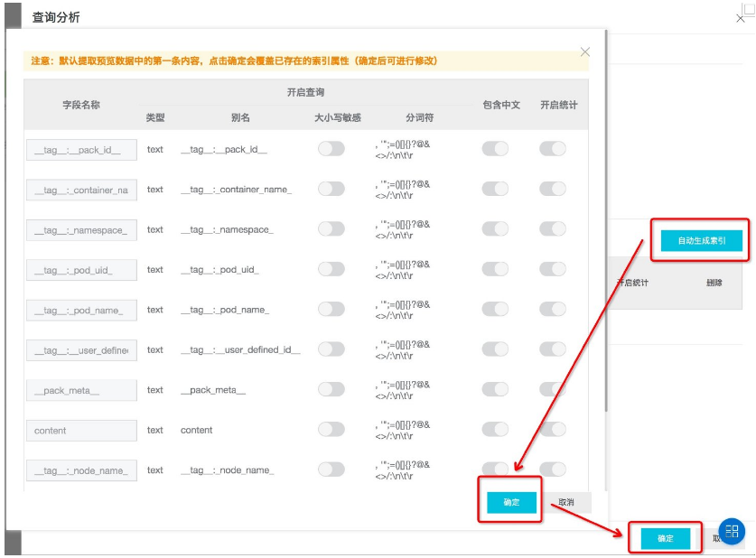Image resolution: width=756 pixels, height=558 pixels.
Task: Select the alias text __tag__:_pod_uid_
Action: click(219, 270)
